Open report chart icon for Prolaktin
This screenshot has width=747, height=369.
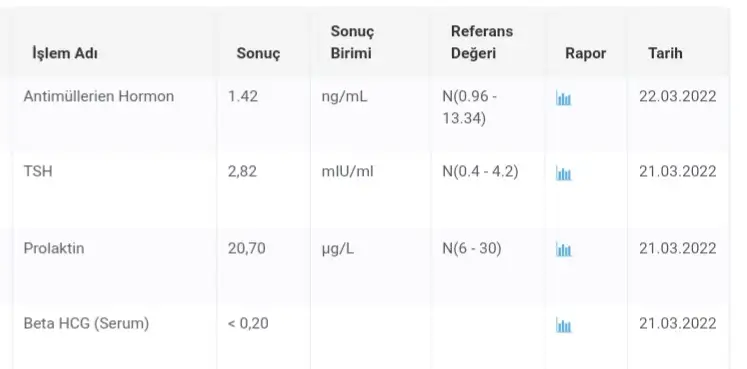[564, 249]
